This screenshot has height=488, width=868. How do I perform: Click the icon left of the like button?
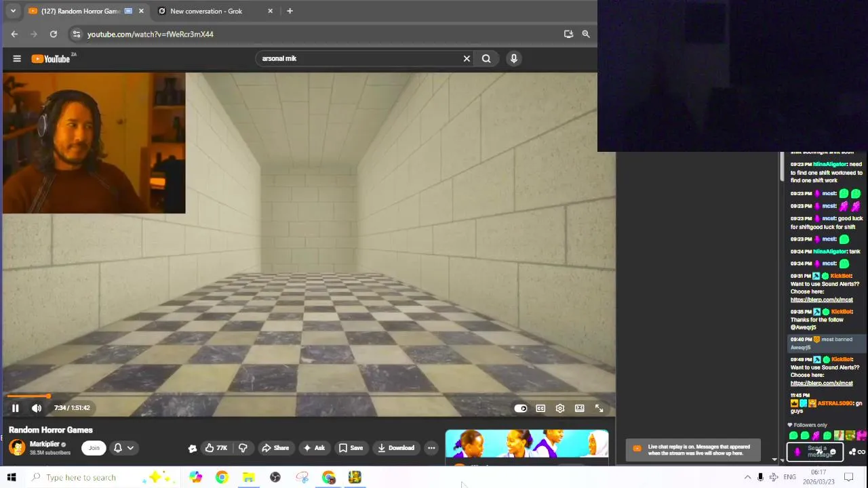pyautogui.click(x=193, y=447)
